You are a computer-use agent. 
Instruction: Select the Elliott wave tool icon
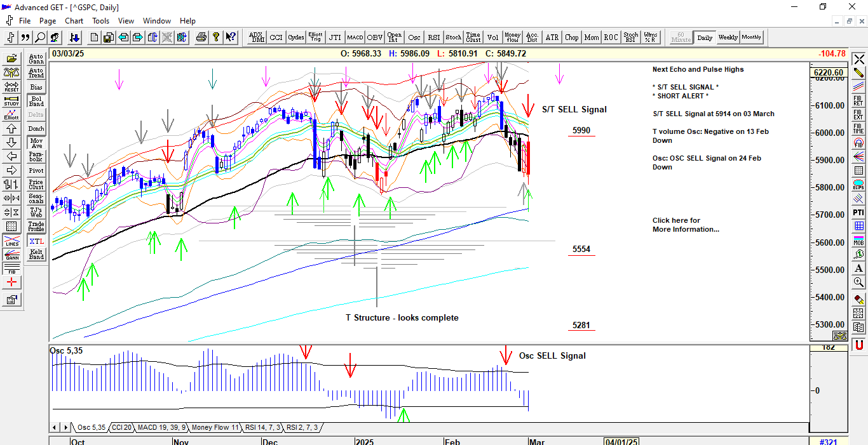[11, 115]
